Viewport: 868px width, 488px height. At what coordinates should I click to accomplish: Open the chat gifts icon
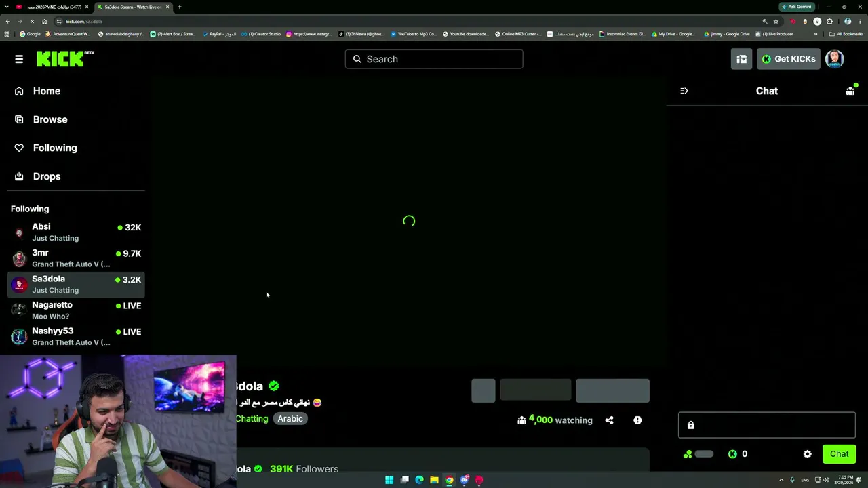[x=850, y=91]
